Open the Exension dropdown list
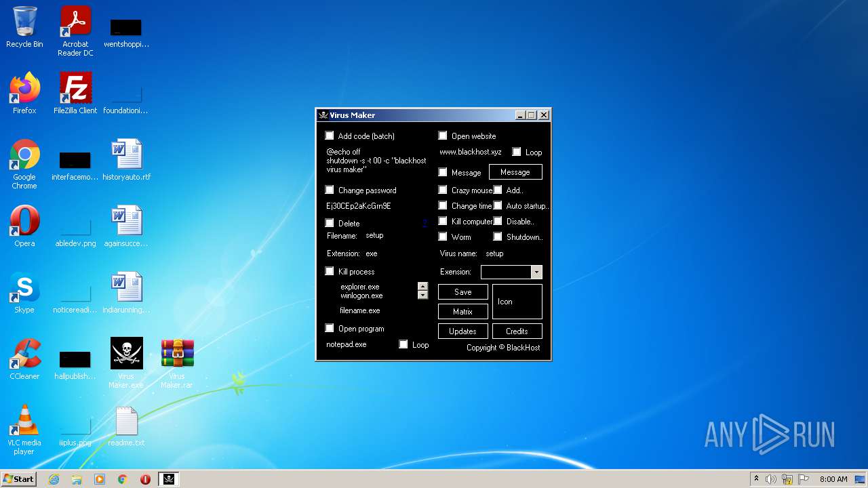This screenshot has height=488, width=868. [x=536, y=272]
